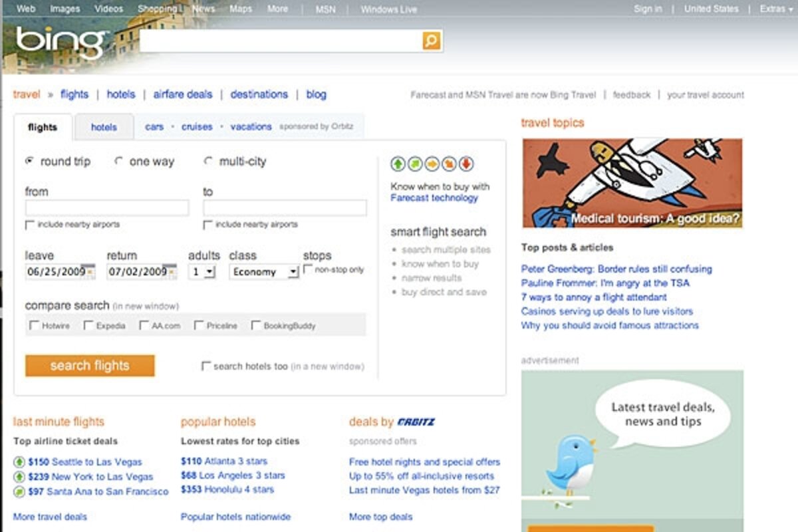Click green arrow icon beside Seattle to Las Vegas
798x532 pixels.
(19, 462)
